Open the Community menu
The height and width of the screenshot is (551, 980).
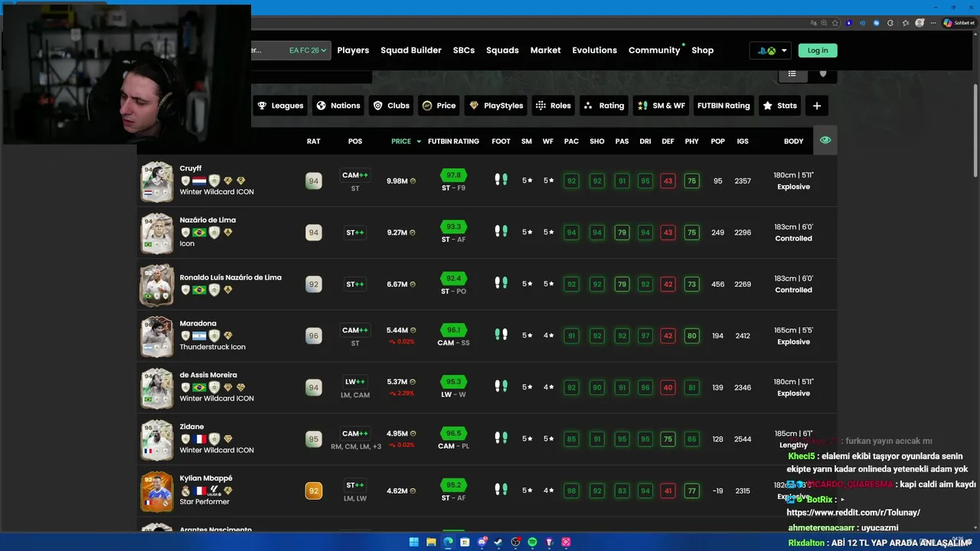654,51
